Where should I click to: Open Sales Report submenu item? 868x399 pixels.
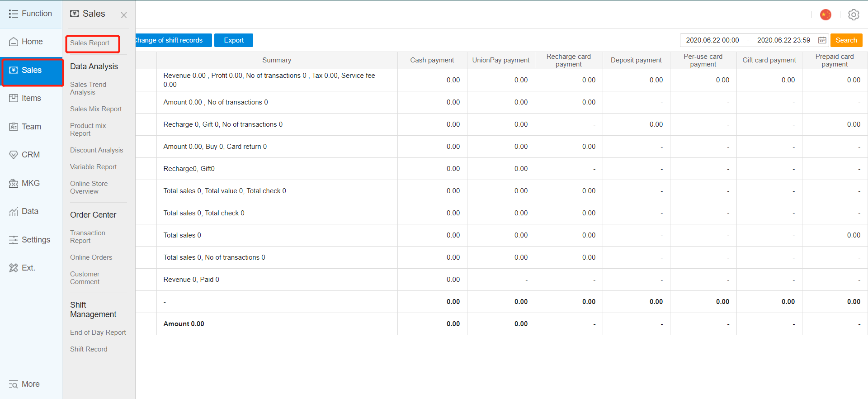(x=90, y=43)
